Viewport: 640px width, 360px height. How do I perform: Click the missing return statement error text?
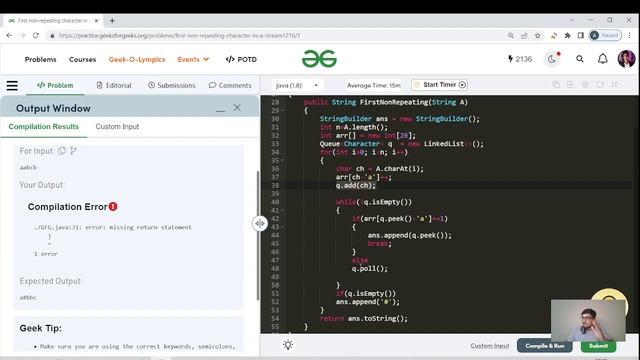[x=113, y=227]
